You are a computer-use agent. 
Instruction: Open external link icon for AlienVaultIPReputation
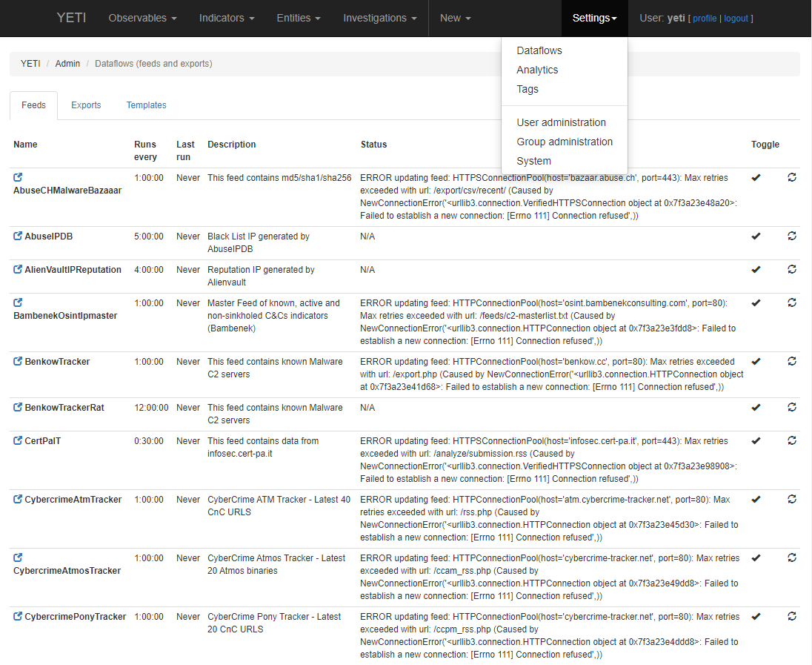(x=18, y=269)
